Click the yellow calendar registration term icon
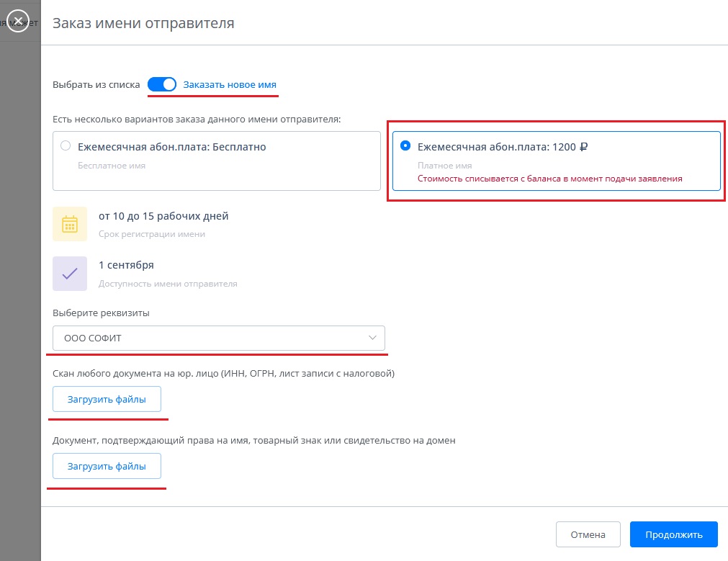Image resolution: width=728 pixels, height=561 pixels. click(x=70, y=224)
